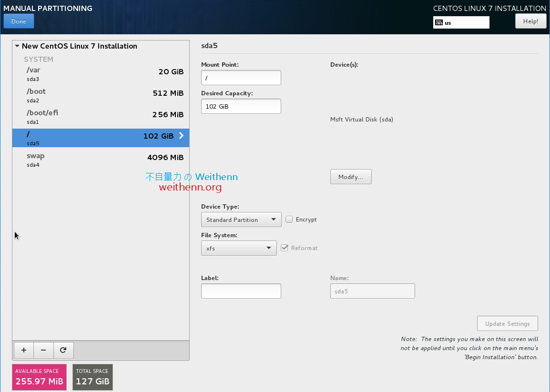Select the swap sda4 partition row
The width and height of the screenshot is (550, 392).
[x=101, y=160]
